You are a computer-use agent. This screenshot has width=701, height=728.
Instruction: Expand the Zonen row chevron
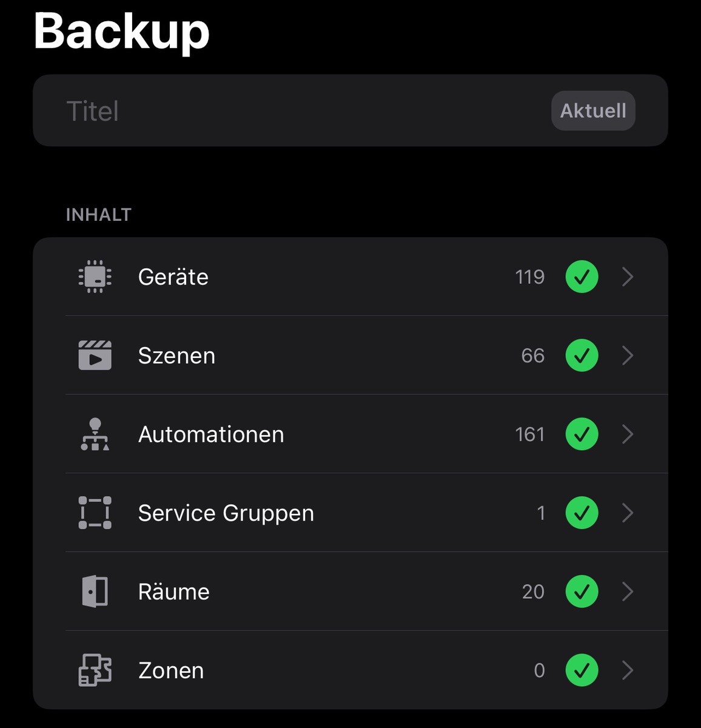tap(628, 670)
